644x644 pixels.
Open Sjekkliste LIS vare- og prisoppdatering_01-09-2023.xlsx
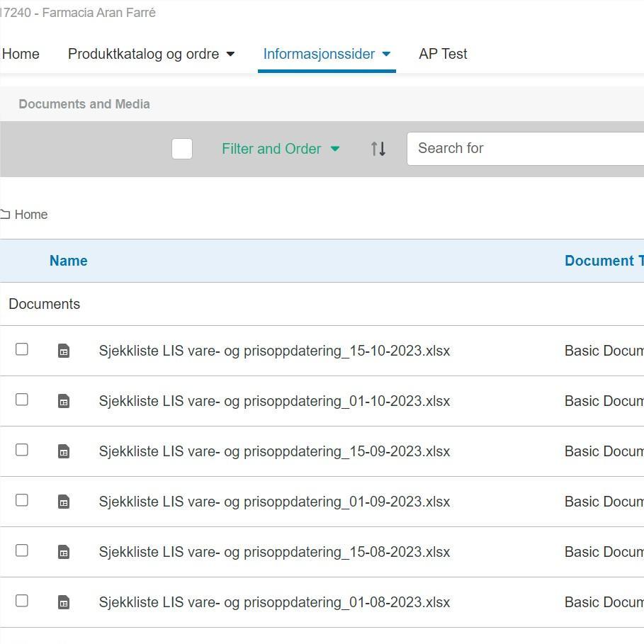[x=274, y=502]
